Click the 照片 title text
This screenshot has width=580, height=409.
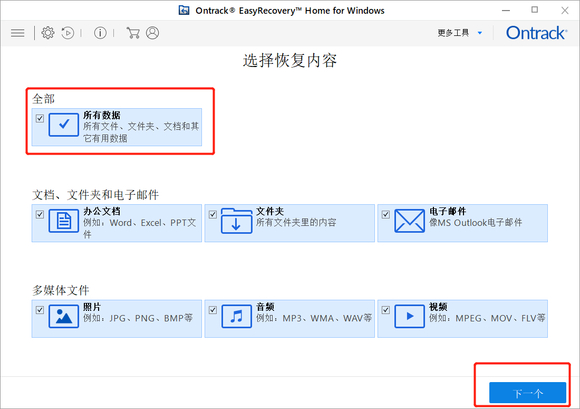coord(92,307)
